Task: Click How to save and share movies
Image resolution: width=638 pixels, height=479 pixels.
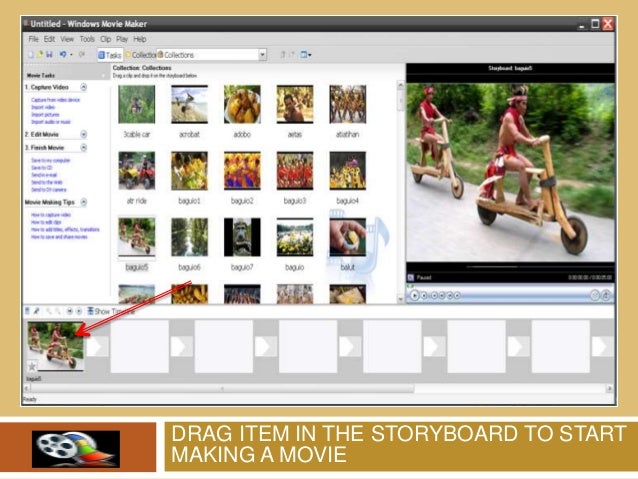Action: click(59, 236)
